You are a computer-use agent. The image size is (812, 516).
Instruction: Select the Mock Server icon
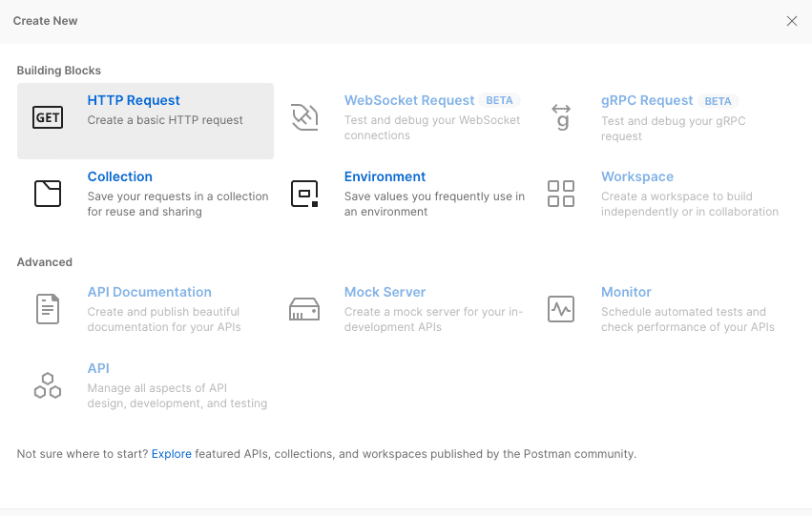(x=304, y=309)
